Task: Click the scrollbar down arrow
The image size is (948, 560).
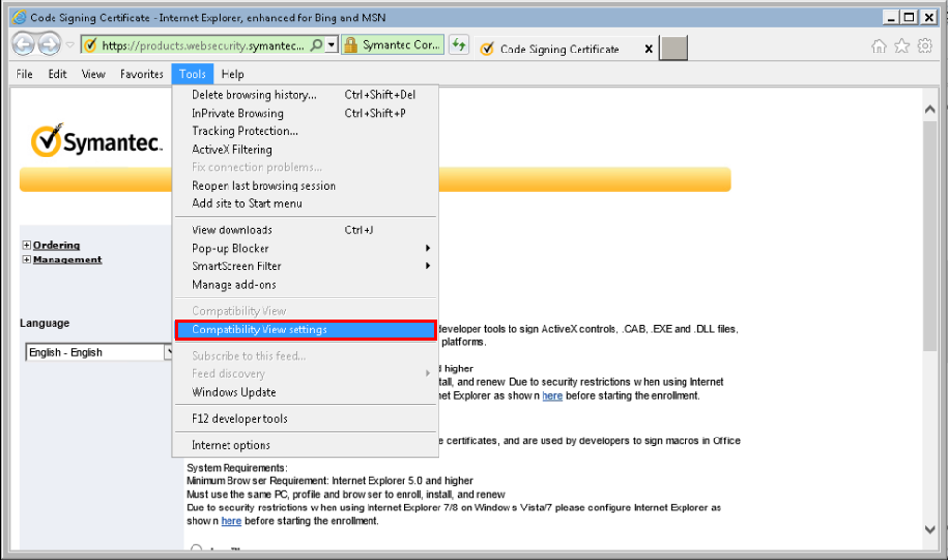Action: point(930,529)
